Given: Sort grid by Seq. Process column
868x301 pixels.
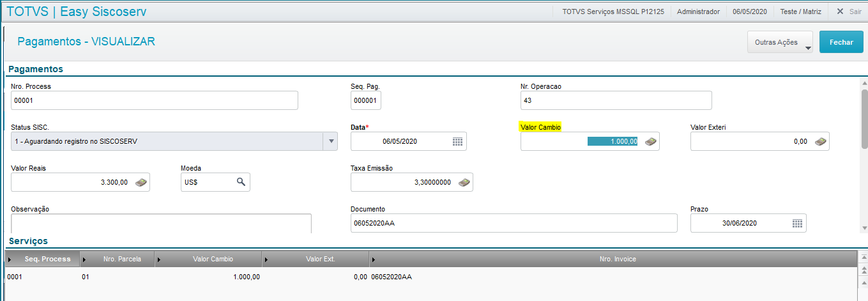Looking at the screenshot, I should click(43, 259).
